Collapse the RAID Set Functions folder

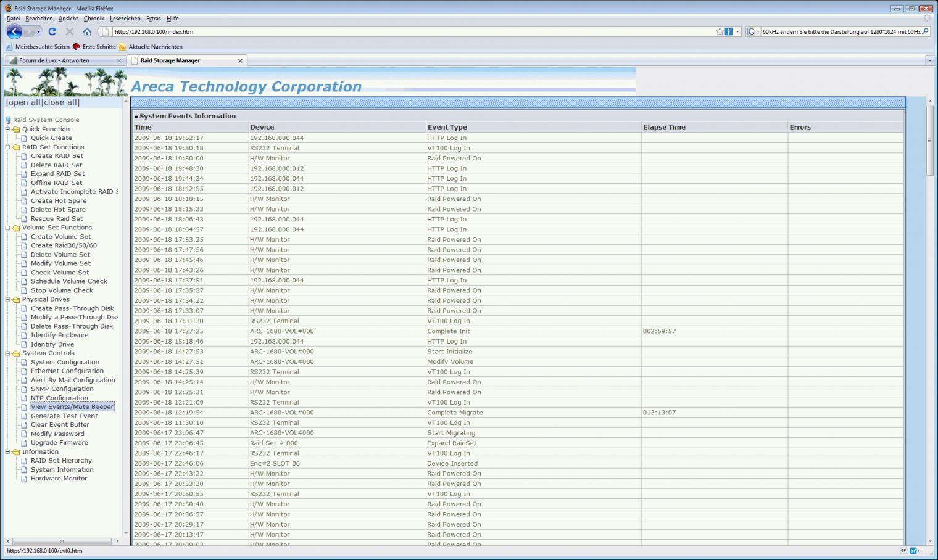[x=8, y=147]
